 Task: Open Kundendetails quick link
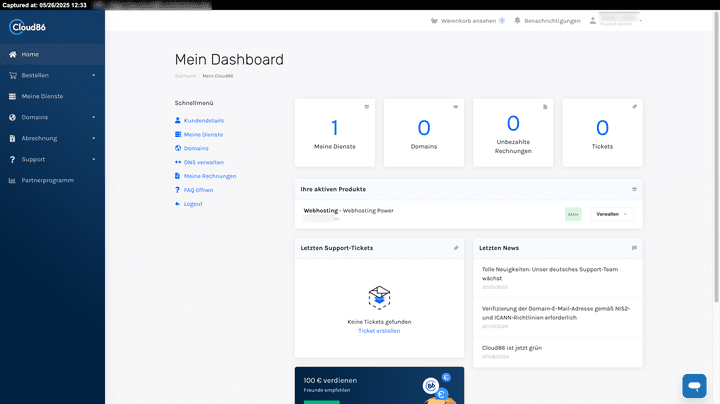tap(204, 120)
